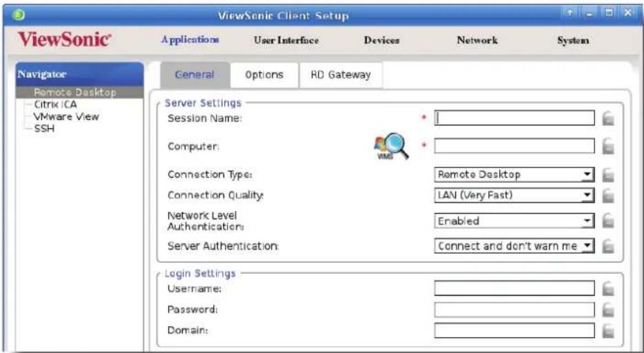Open the System menu
Screen dimensions: 644x353
pos(573,40)
